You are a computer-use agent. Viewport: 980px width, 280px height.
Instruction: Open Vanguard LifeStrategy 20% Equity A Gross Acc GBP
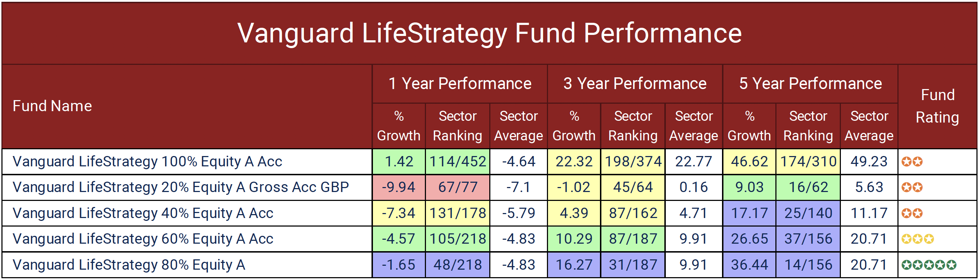[x=180, y=187]
